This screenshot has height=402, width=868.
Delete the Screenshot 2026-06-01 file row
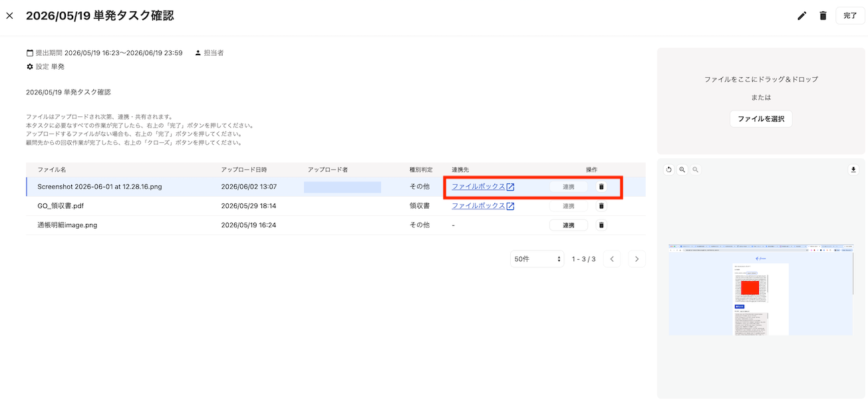(x=601, y=187)
